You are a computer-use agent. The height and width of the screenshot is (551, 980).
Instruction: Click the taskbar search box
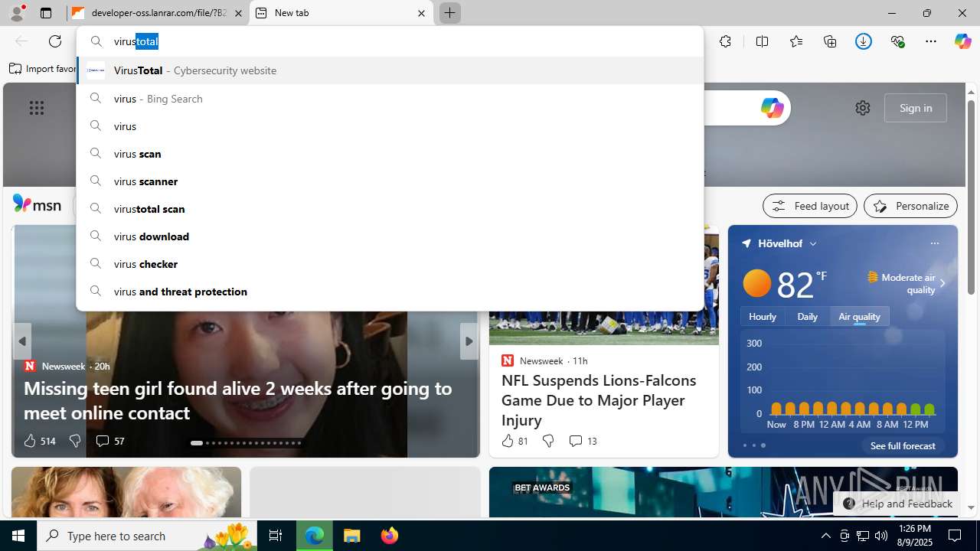[x=147, y=536]
